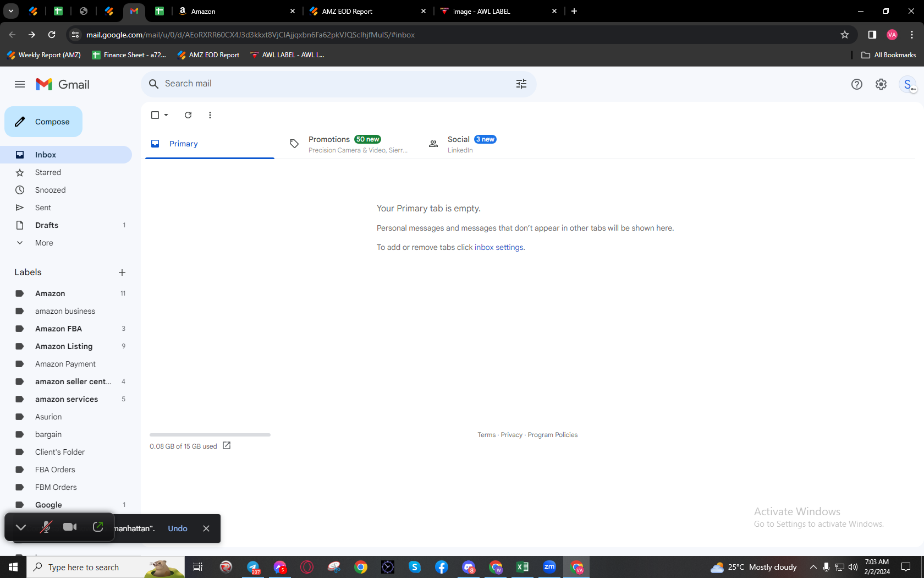The height and width of the screenshot is (578, 924).
Task: Create new label with plus icon
Action: tap(122, 272)
